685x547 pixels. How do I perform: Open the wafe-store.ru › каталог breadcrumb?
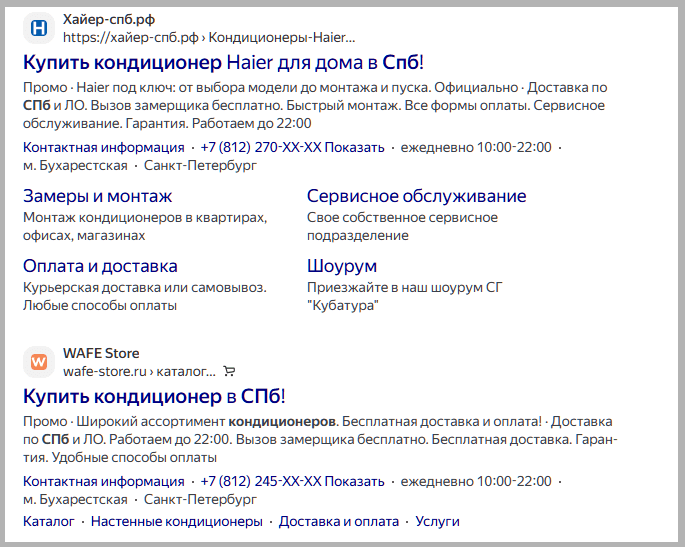tap(139, 372)
